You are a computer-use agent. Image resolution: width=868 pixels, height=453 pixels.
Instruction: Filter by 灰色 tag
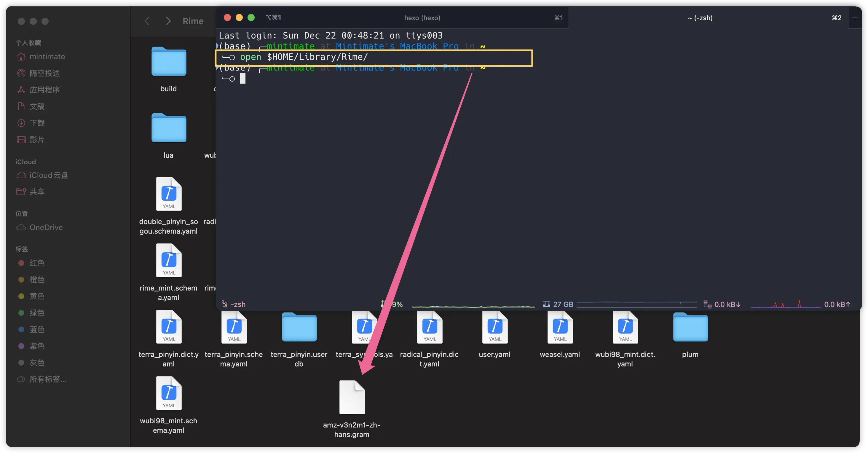(x=31, y=363)
